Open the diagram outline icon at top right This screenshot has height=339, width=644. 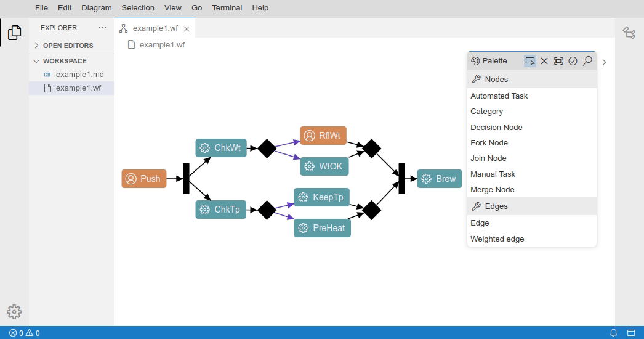(x=629, y=33)
